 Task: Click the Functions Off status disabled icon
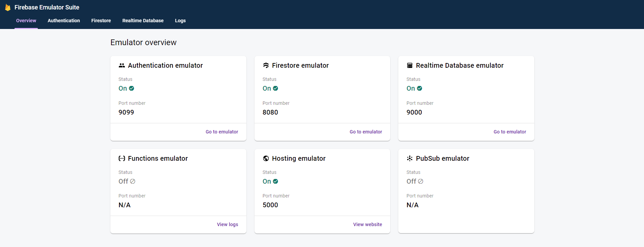click(x=133, y=181)
